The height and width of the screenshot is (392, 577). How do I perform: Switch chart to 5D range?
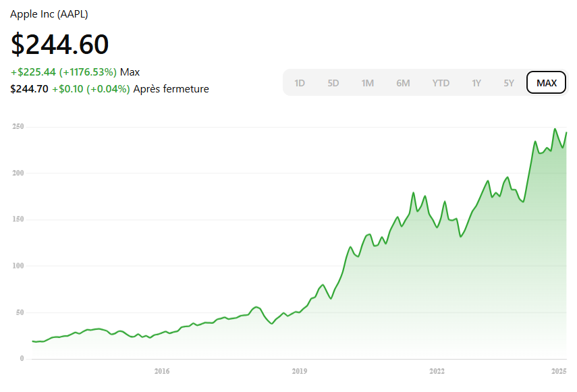(x=333, y=83)
